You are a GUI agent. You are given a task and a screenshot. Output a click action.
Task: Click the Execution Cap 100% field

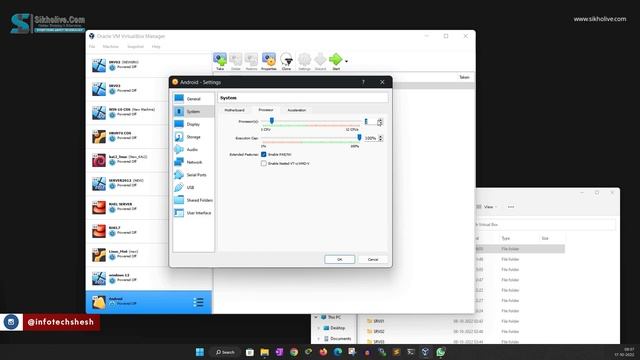(x=371, y=138)
